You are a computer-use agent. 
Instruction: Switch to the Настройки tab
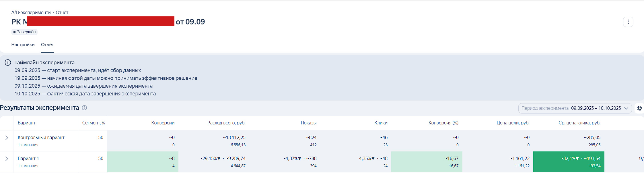click(x=23, y=45)
